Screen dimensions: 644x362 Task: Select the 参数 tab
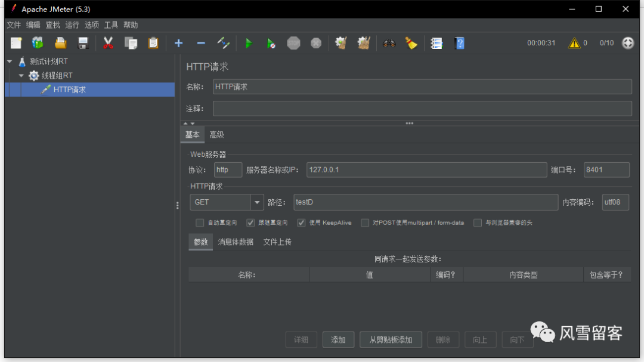[x=200, y=242]
